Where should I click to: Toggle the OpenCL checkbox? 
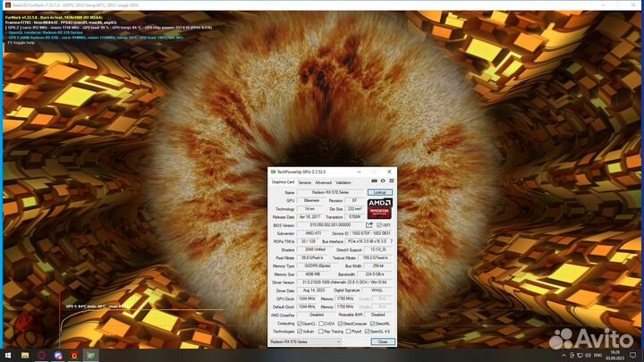pyautogui.click(x=300, y=324)
